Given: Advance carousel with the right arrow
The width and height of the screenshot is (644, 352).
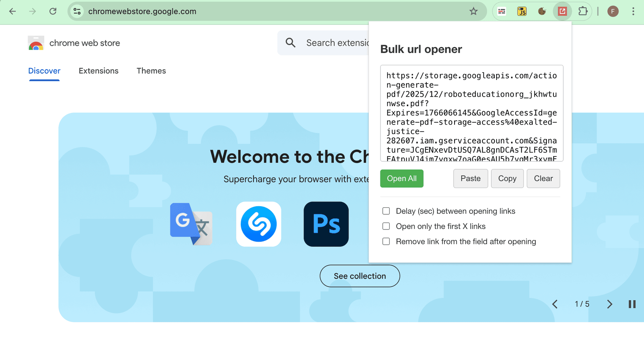Looking at the screenshot, I should click(609, 304).
